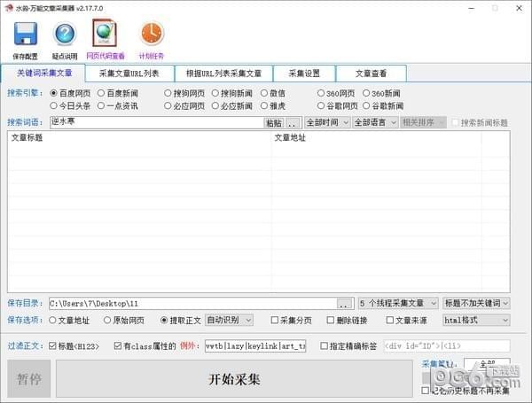The width and height of the screenshot is (532, 403).
Task: Click the 搜索词语 keyword input field
Action: pos(156,122)
